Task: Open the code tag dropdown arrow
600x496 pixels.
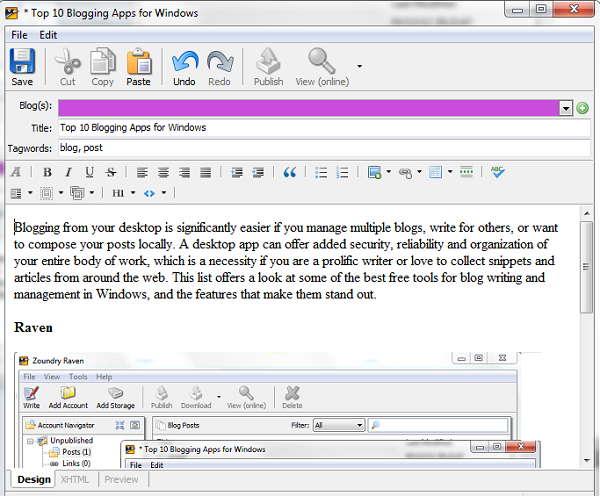Action: (x=163, y=193)
